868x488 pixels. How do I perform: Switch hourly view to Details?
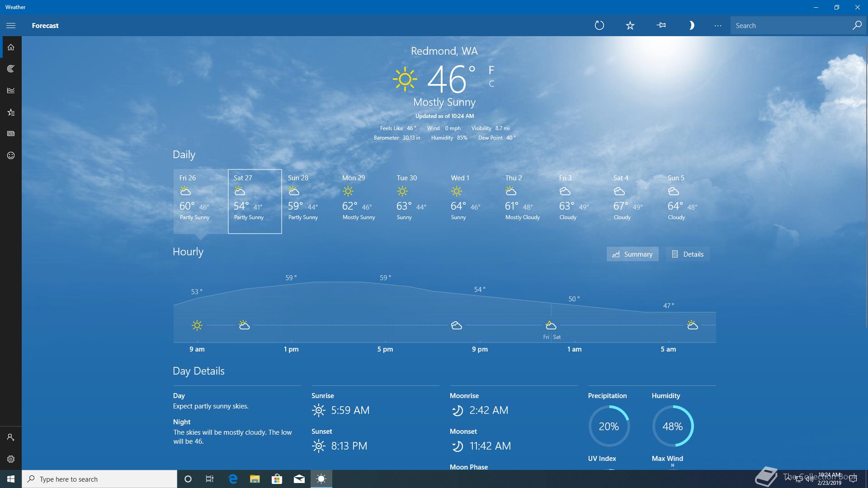pyautogui.click(x=687, y=254)
